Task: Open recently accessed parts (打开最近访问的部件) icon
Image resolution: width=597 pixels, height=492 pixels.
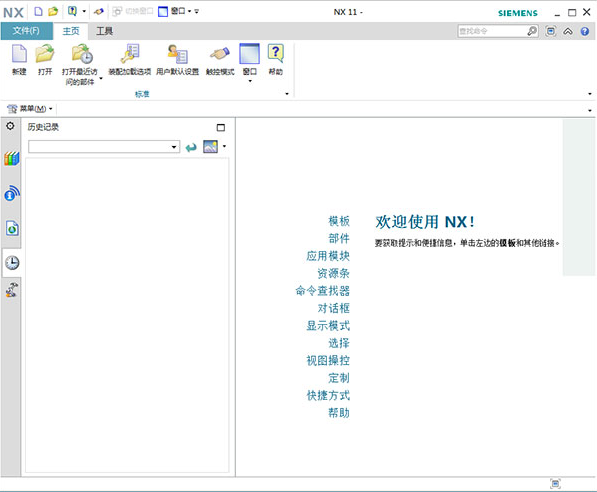Action: tap(82, 54)
